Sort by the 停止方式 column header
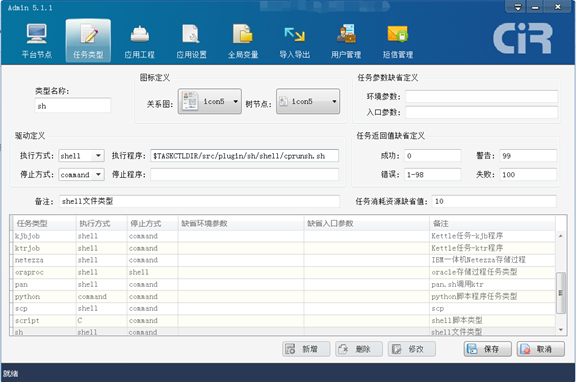 pos(152,223)
